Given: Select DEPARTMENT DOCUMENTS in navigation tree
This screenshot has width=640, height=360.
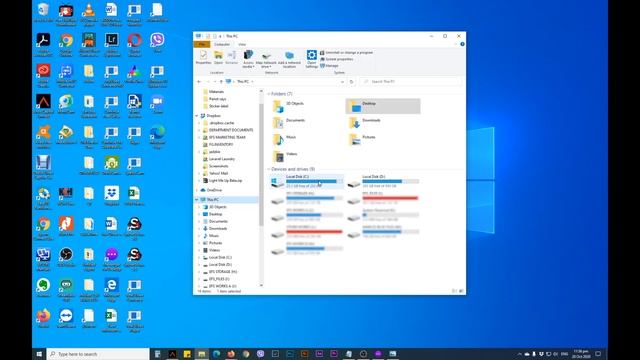Looking at the screenshot, I should click(x=231, y=130).
